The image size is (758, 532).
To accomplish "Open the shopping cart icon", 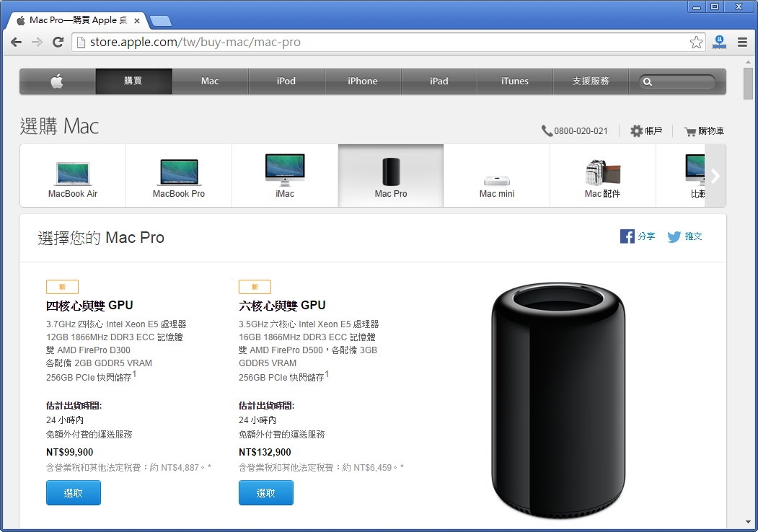I will coord(689,131).
